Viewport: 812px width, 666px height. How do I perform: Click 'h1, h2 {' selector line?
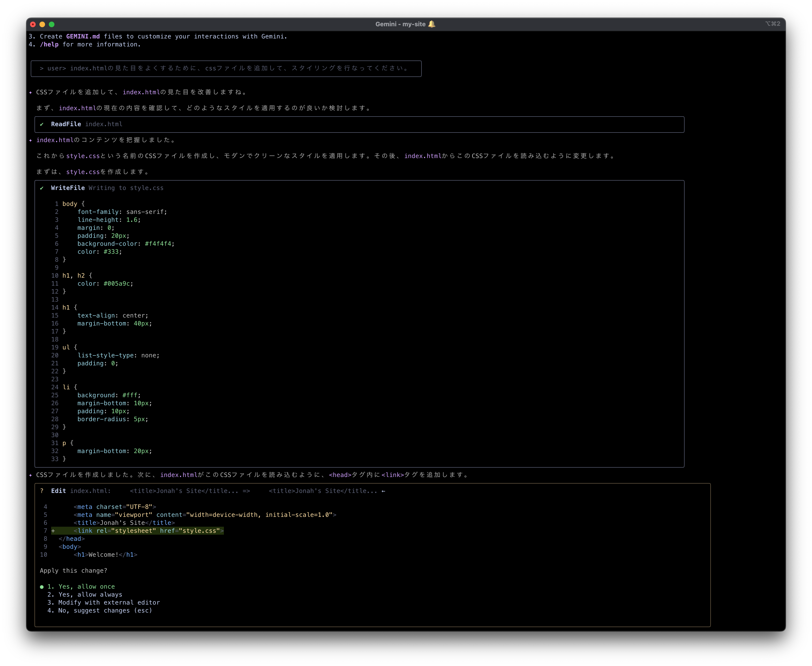(77, 276)
